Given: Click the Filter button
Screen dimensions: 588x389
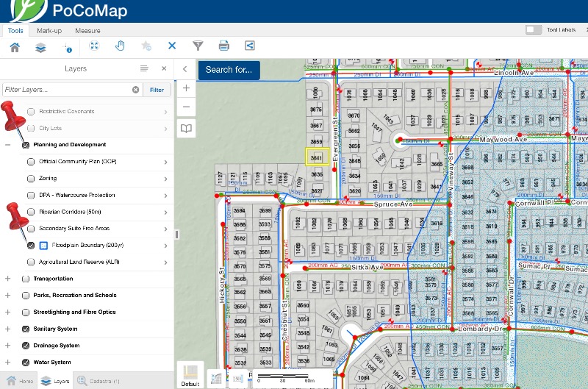Looking at the screenshot, I should pos(157,90).
